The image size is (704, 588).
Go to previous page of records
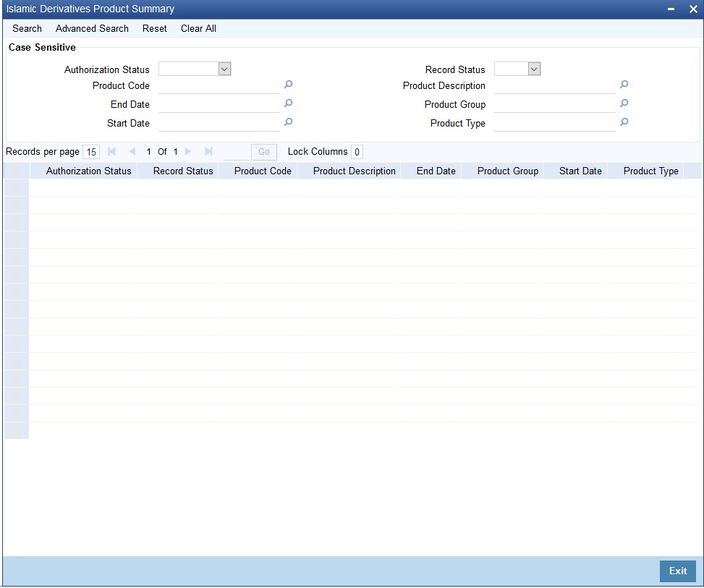(132, 152)
